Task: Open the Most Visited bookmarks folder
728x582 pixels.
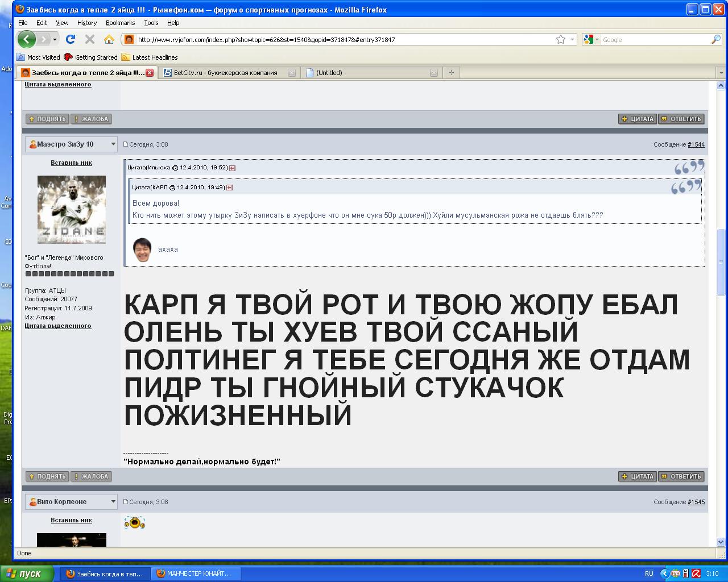Action: click(38, 57)
